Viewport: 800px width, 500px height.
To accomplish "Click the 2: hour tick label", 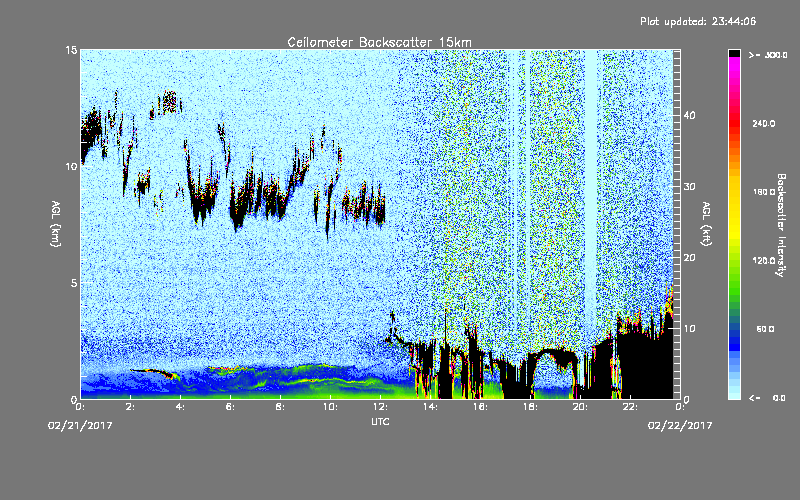I will pos(130,407).
